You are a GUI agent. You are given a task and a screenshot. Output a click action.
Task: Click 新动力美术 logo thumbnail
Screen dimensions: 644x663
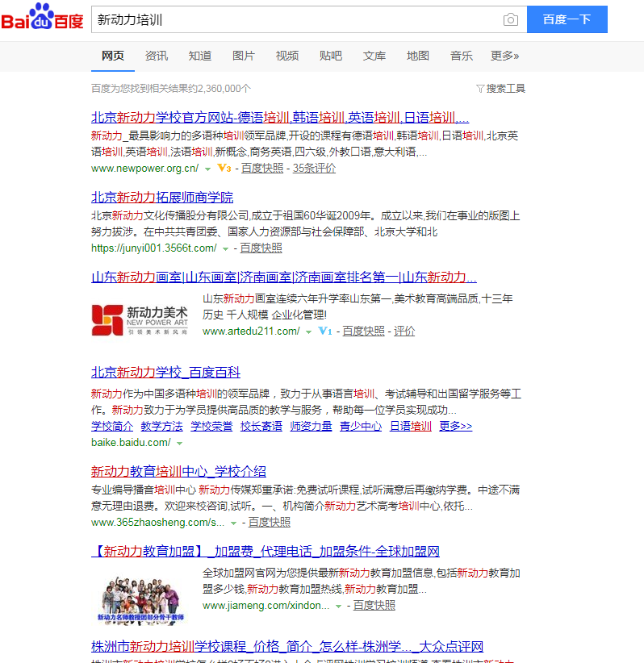(140, 320)
